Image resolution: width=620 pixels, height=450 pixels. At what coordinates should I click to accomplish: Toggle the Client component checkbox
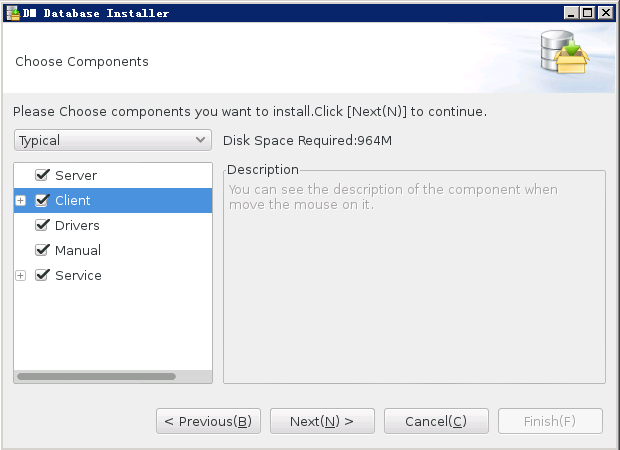tap(42, 200)
